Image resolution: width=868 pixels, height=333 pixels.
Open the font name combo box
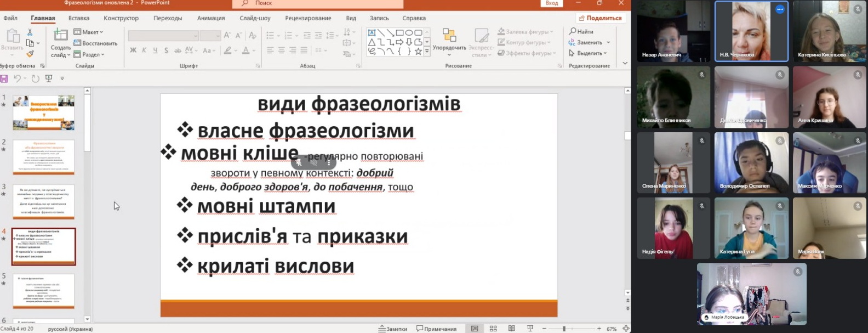coord(163,36)
